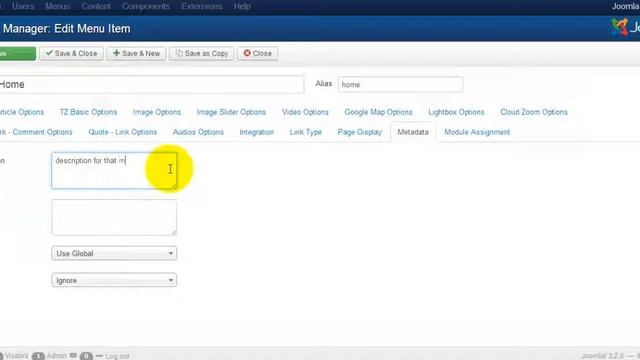Click the empty meta keywords text area
Image resolution: width=640 pixels, height=360 pixels.
point(114,217)
